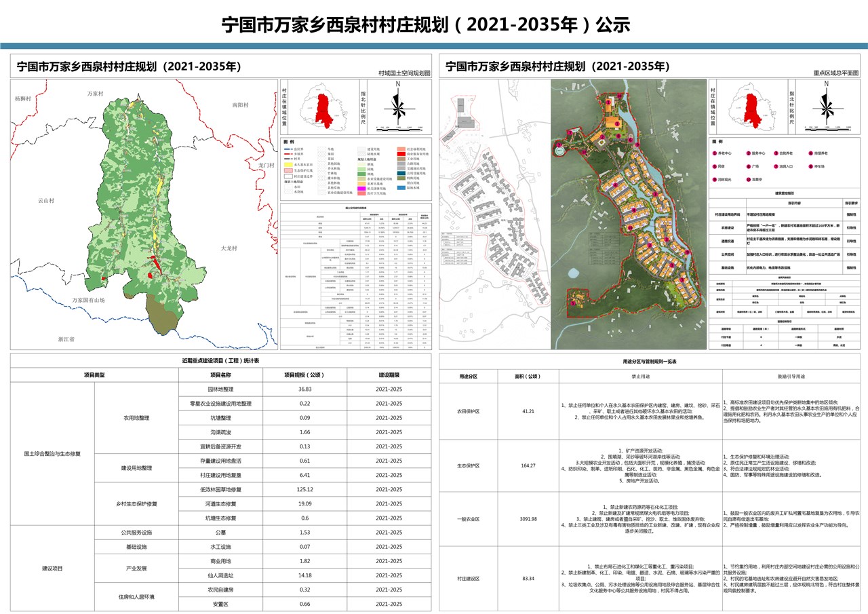
Task: Click the 用途分区与管制规则一览表 heading
Action: pyautogui.click(x=650, y=362)
